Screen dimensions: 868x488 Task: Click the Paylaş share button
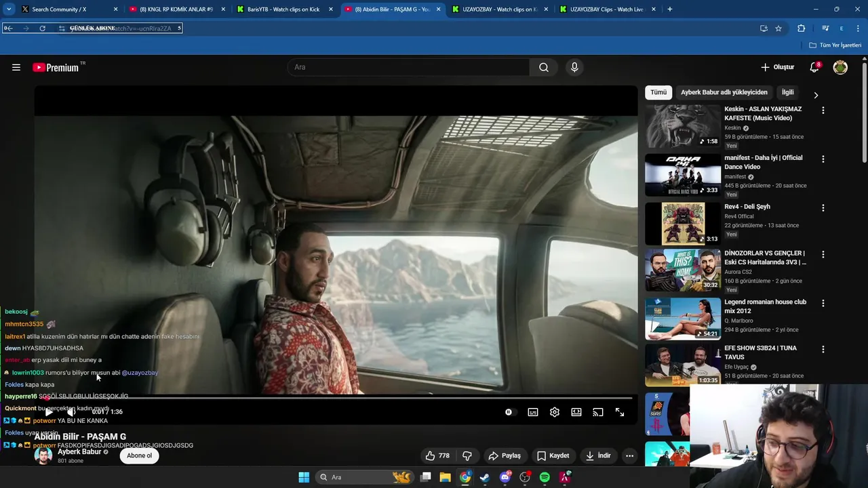point(505,455)
